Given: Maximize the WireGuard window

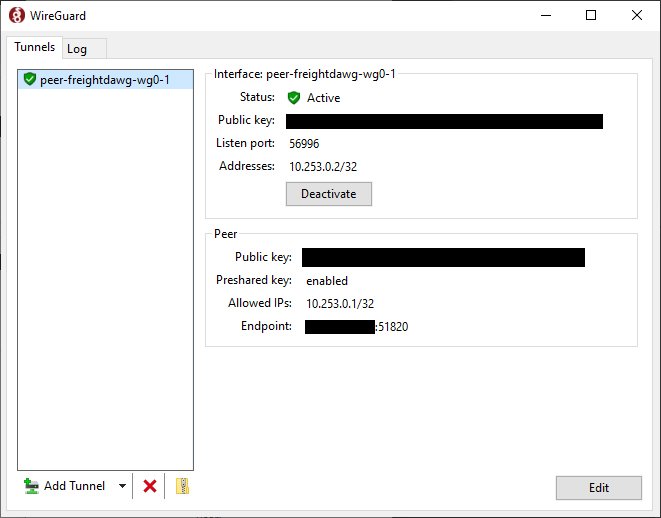Looking at the screenshot, I should click(591, 16).
